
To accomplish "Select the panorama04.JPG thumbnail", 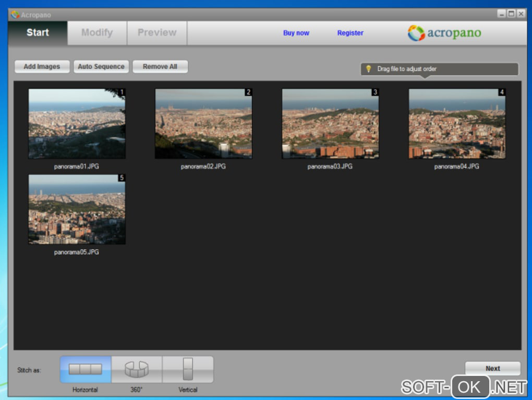I will (x=457, y=124).
